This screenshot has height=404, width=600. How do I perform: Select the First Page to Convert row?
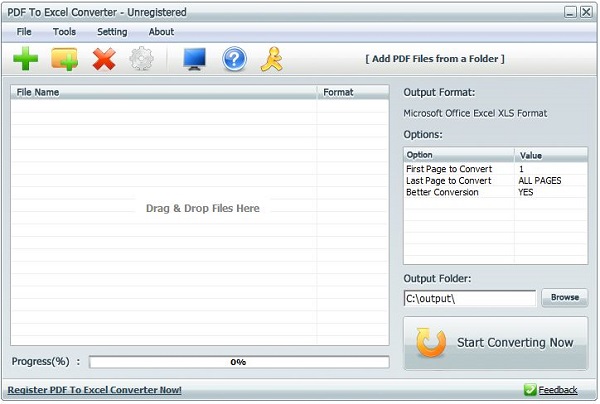pos(496,169)
